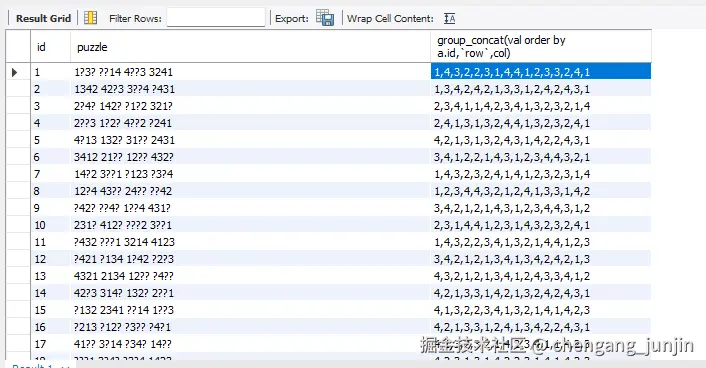Select result cell '4,2,1,3,3,1,4,2,1,3,2,4,2,4,3,1'
Viewport: 706px width, 368px height.
tap(541, 293)
